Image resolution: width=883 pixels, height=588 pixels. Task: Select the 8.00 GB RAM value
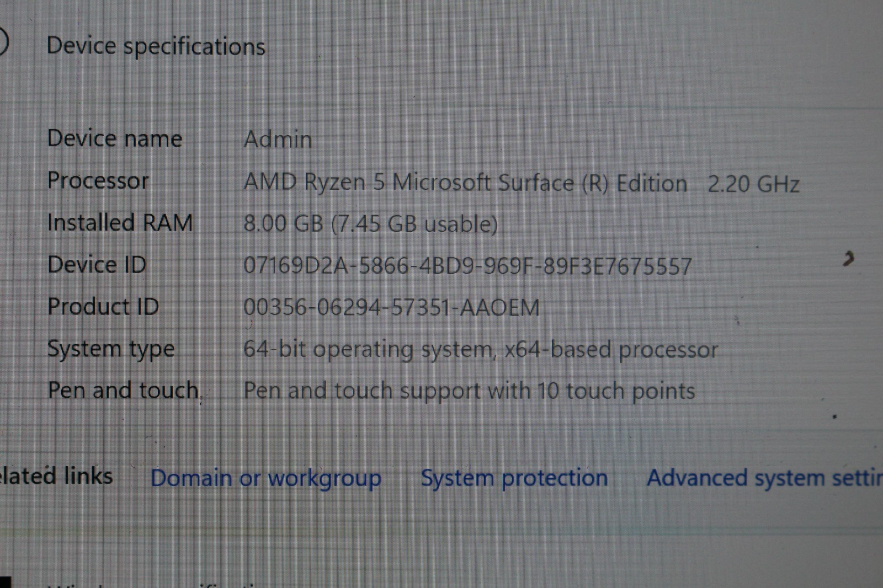(x=371, y=224)
